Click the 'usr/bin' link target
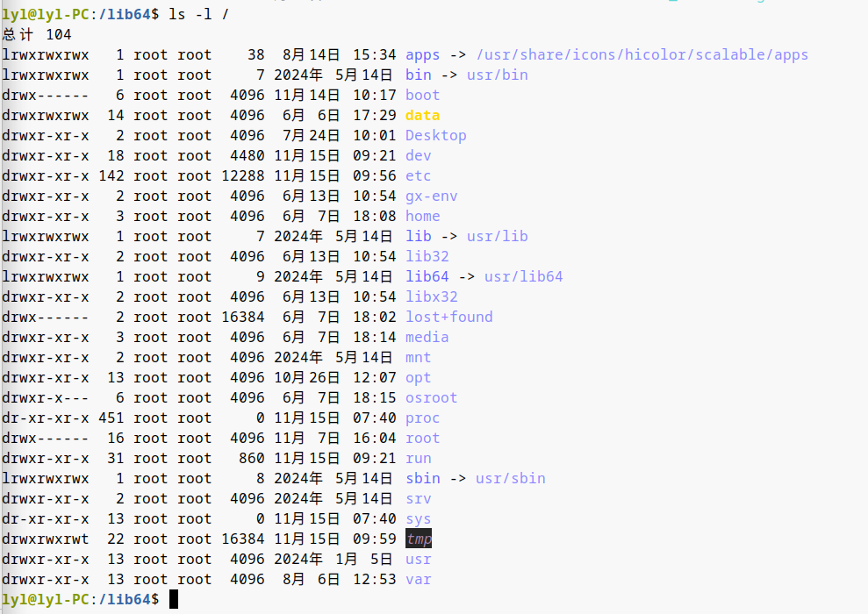Image resolution: width=868 pixels, height=614 pixels. pos(497,75)
